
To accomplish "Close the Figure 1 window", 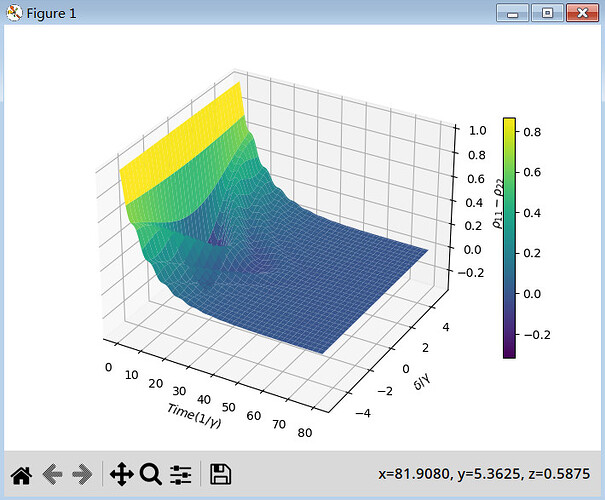I will pos(581,13).
